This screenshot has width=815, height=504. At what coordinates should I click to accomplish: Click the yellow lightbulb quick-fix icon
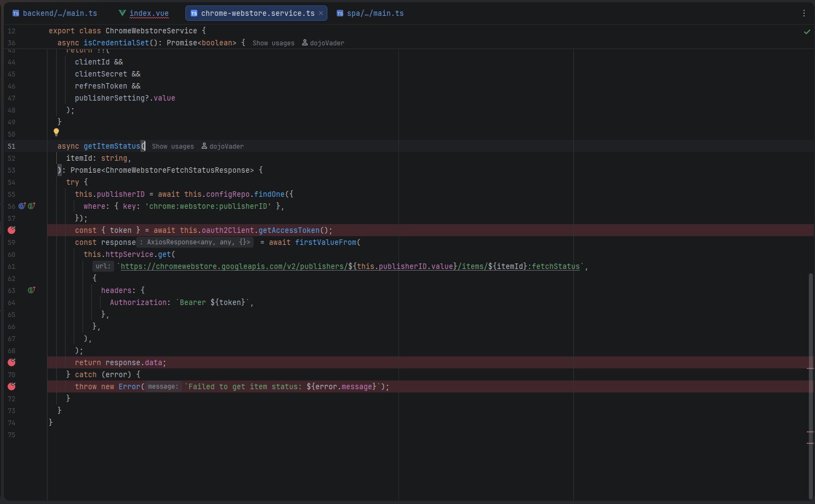[56, 132]
